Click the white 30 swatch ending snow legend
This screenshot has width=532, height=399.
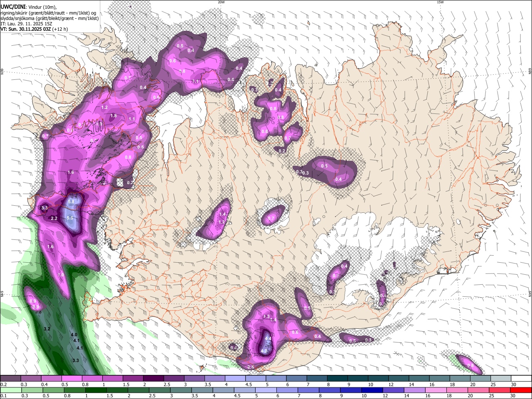tap(522, 378)
